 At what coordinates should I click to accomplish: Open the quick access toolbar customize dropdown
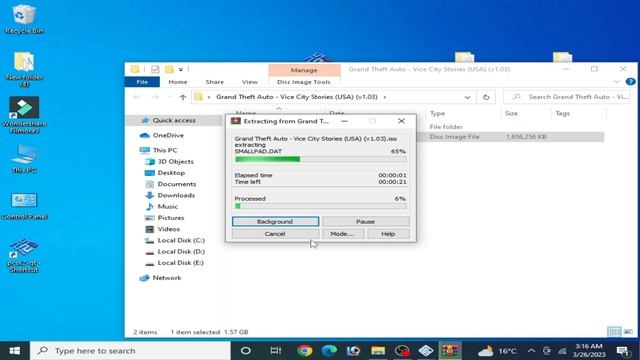point(180,69)
